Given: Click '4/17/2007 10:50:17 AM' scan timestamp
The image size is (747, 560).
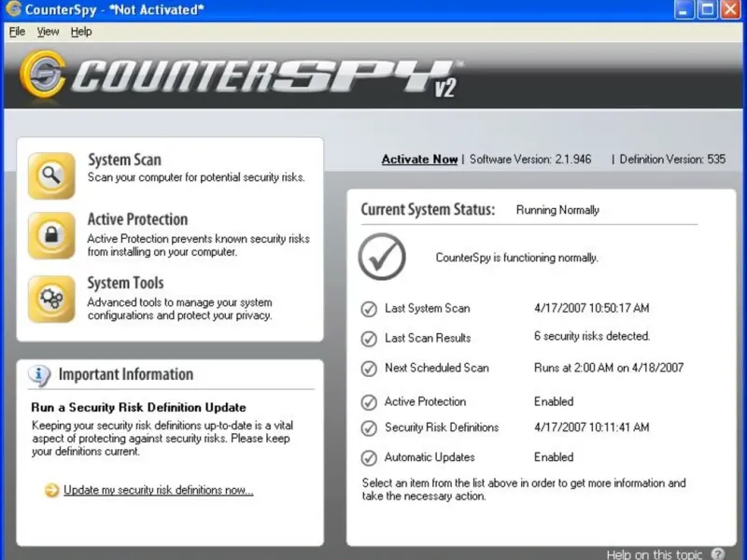Looking at the screenshot, I should (x=591, y=308).
